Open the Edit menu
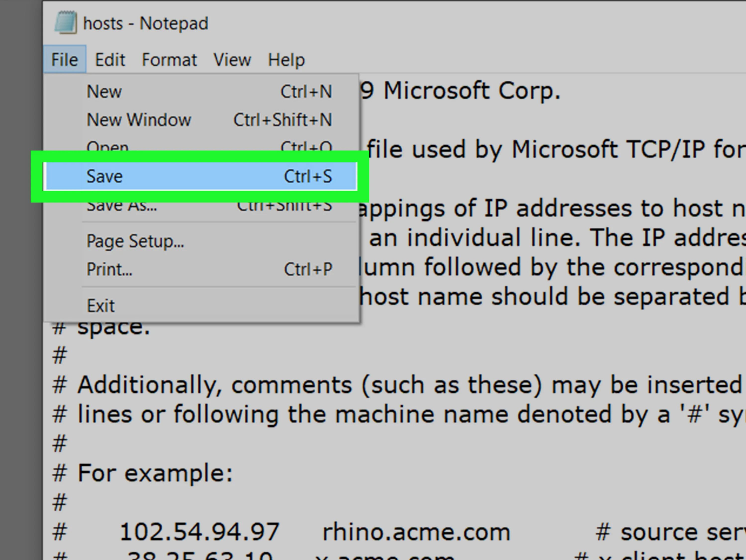 point(110,60)
